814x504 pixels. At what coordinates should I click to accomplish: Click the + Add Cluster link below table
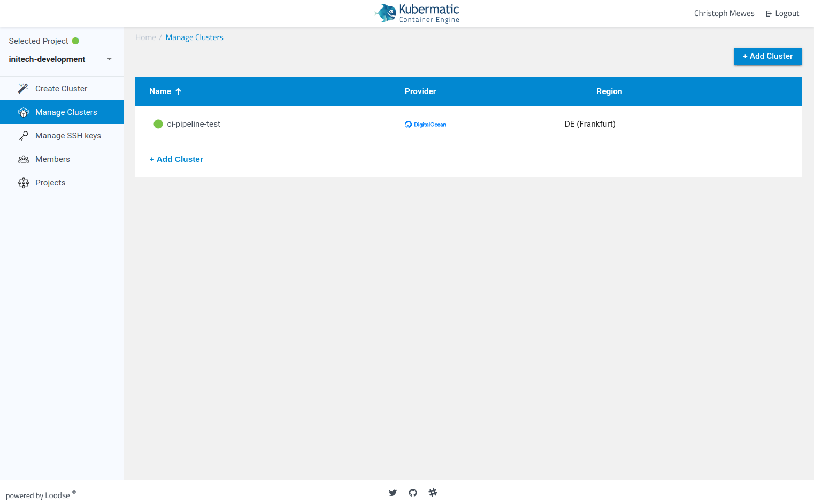click(x=176, y=159)
